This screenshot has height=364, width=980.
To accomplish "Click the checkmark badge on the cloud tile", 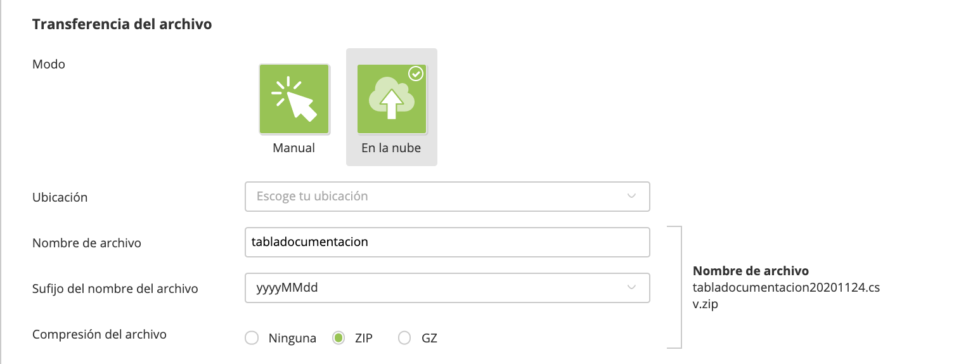I will coord(415,75).
